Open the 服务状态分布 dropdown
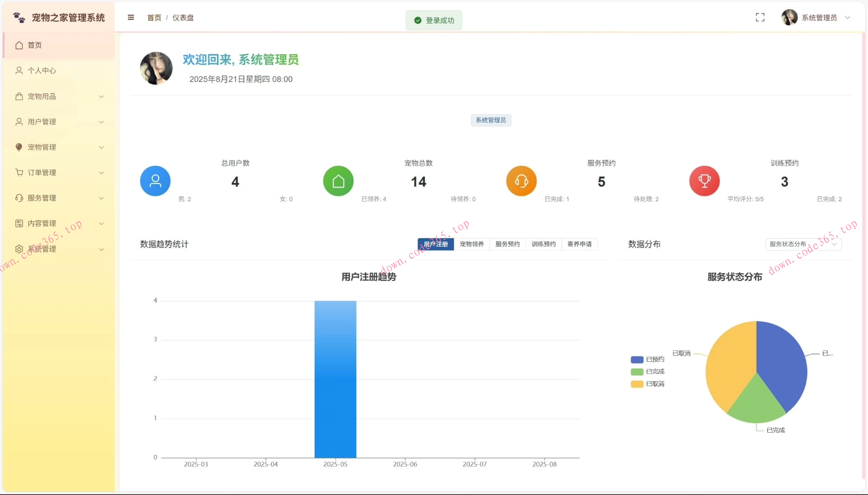 tap(803, 244)
